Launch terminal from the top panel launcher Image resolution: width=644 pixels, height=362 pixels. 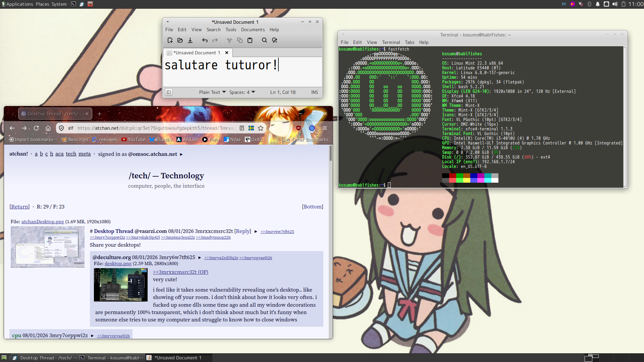coord(73,4)
